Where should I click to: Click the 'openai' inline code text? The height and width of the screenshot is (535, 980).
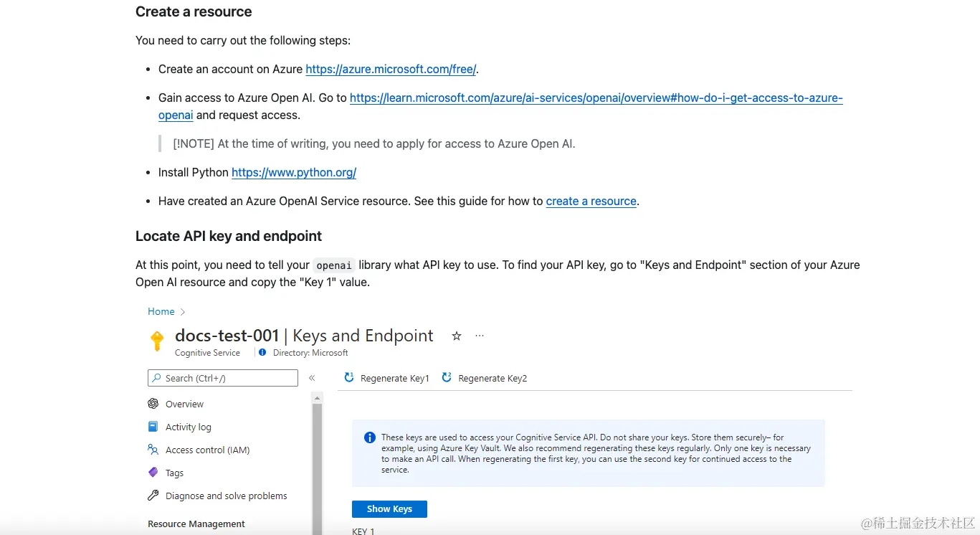[x=334, y=265]
